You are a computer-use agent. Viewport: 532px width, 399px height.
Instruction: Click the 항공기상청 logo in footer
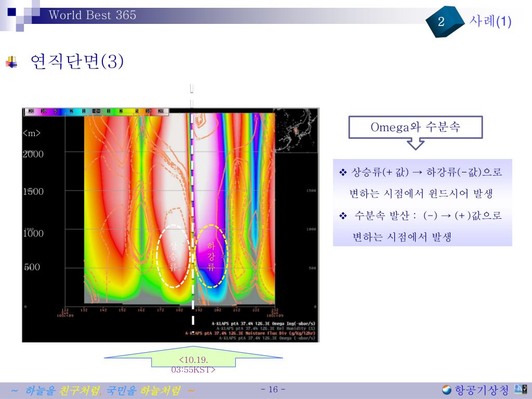[x=475, y=390]
